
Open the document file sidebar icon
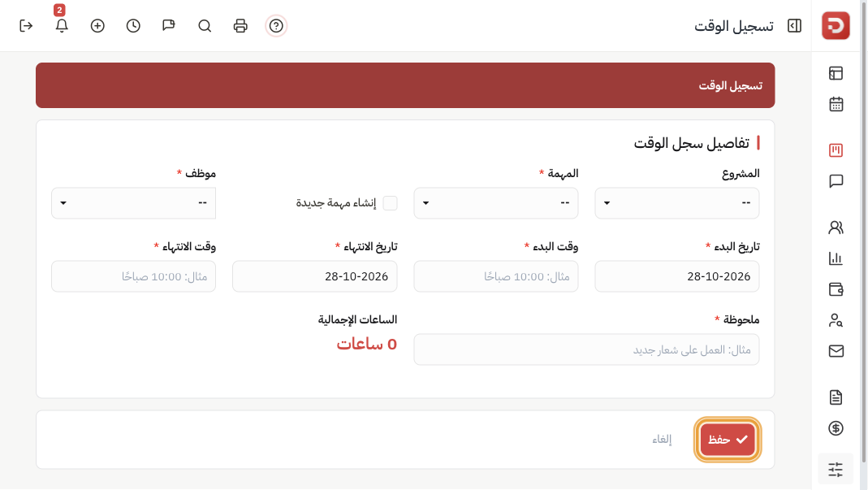[836, 397]
